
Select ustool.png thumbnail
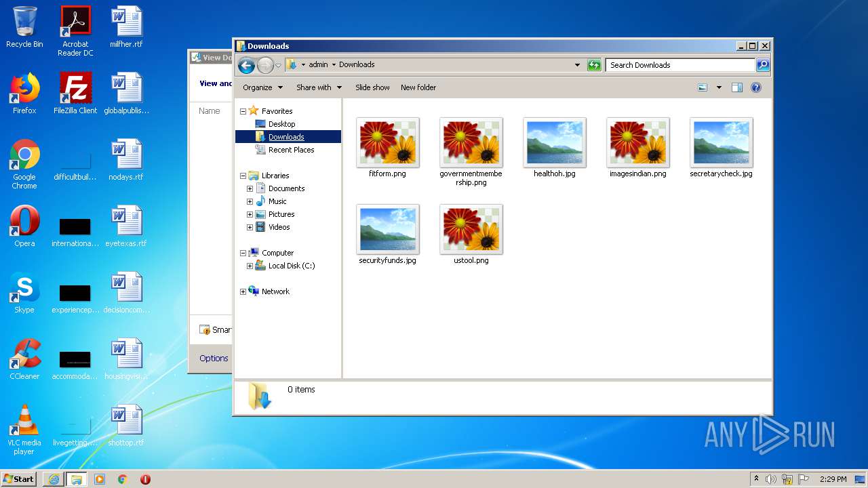click(x=471, y=234)
